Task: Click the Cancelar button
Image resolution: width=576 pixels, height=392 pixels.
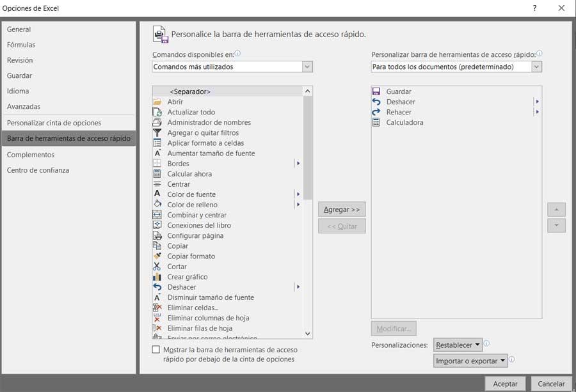Action: 551,384
